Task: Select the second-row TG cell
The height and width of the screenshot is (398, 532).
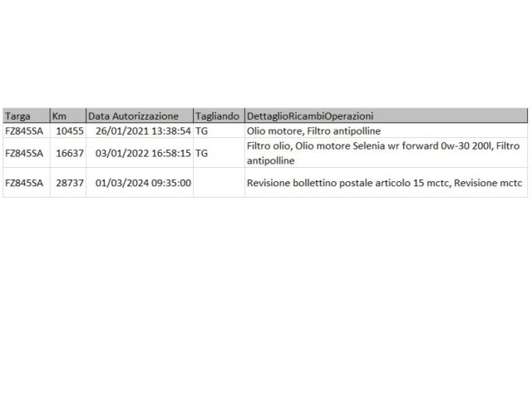Action: tap(219, 153)
